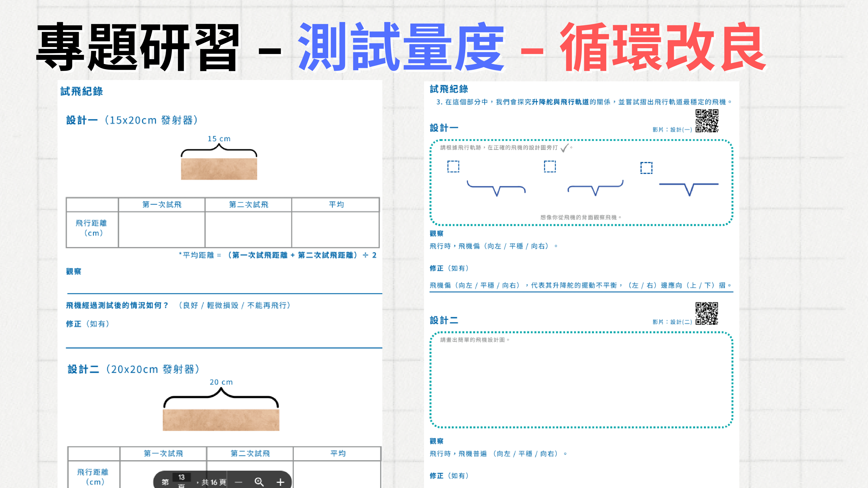This screenshot has height=488, width=868.
Task: Click the empty 第二次試飛 distance cell of 設計一
Action: tap(248, 229)
